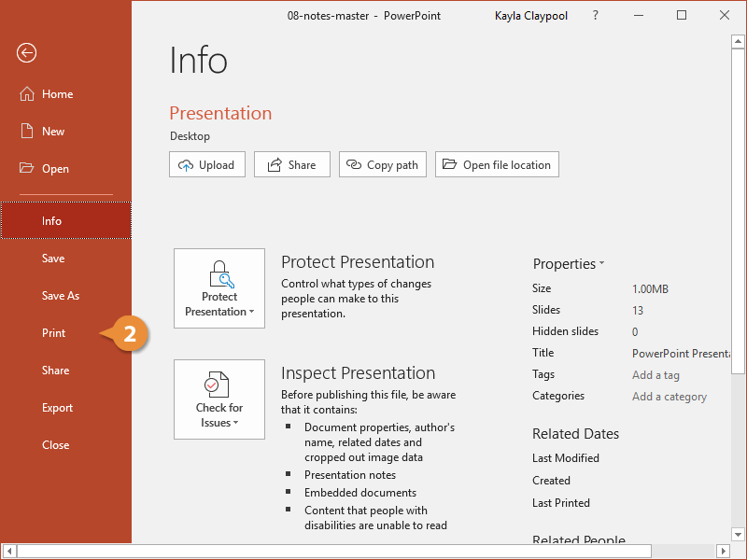This screenshot has width=747, height=560.
Task: Click the Kayla Claypool account name
Action: [534, 16]
